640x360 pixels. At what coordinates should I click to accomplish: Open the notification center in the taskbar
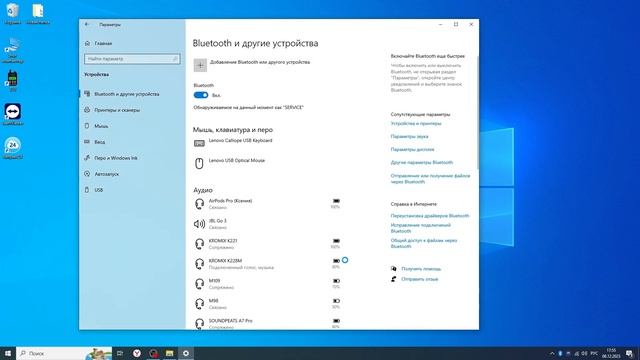coord(629,353)
